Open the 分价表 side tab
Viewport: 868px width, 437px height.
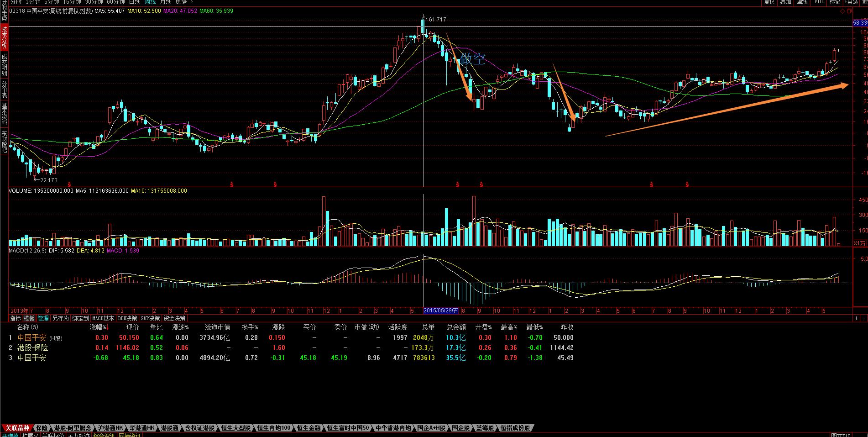click(x=4, y=90)
